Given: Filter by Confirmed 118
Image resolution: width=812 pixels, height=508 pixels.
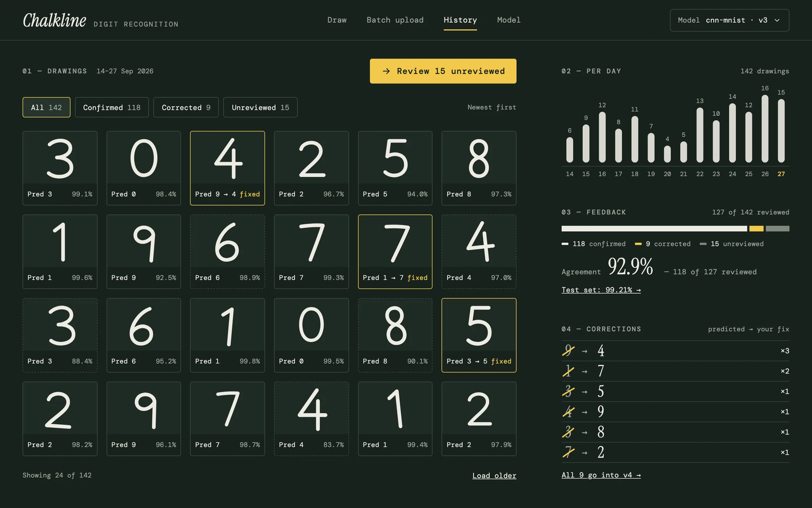Looking at the screenshot, I should (x=112, y=107).
